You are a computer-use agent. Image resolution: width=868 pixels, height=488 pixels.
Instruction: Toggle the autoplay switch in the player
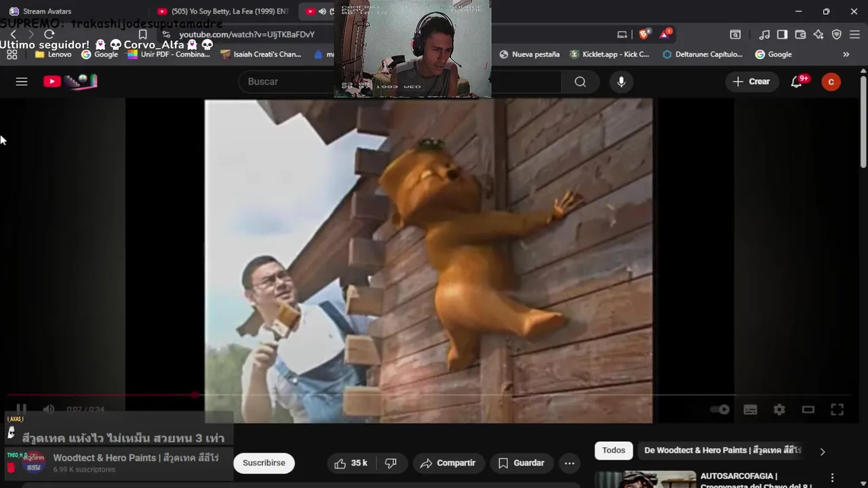pos(719,409)
